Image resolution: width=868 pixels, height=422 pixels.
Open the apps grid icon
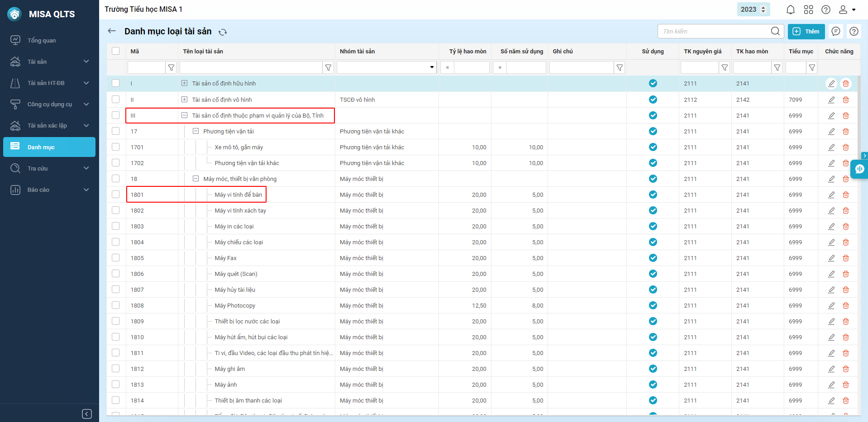(x=808, y=9)
